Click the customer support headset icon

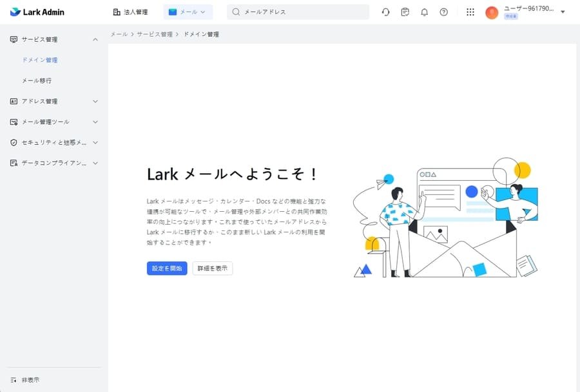coord(385,12)
